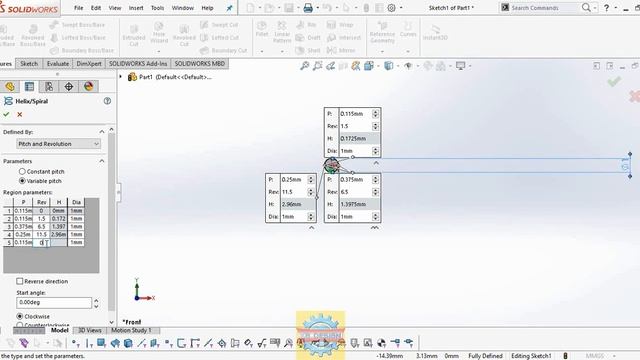
Task: Open the Tools menu
Action: [157, 8]
